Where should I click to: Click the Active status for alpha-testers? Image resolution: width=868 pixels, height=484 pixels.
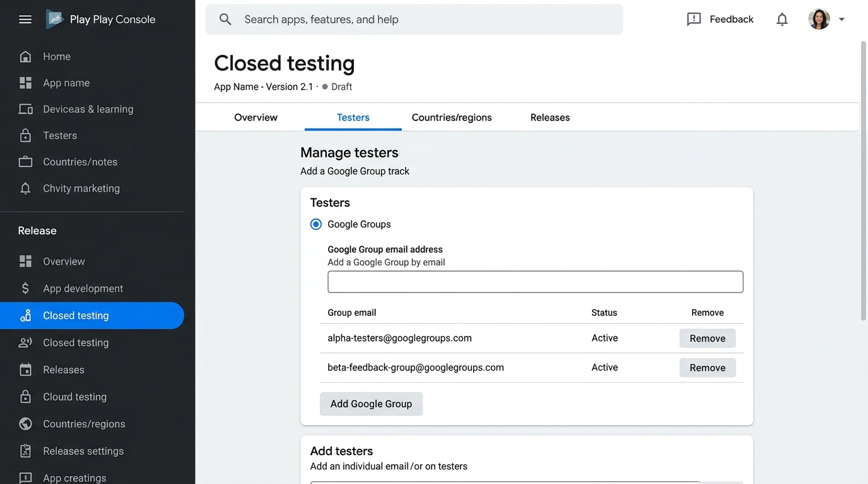click(x=605, y=338)
